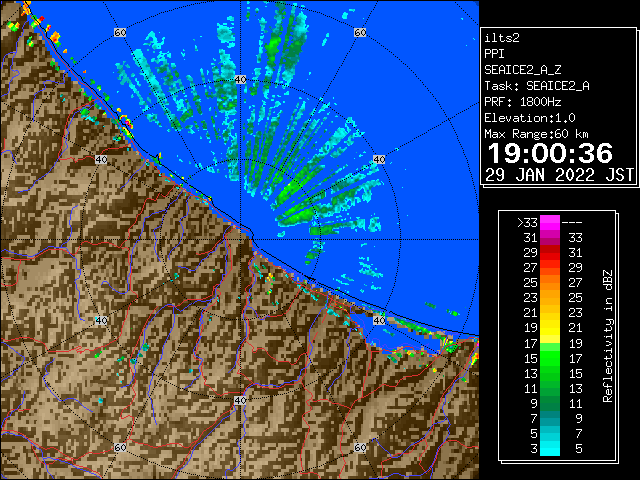Click the orange swatch beside '25' and '27'
Screen dimensions: 640x480
[550, 283]
